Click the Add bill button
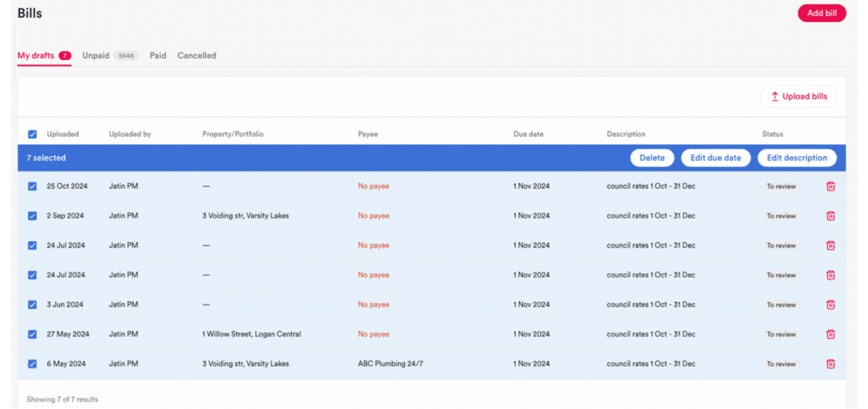 click(822, 13)
